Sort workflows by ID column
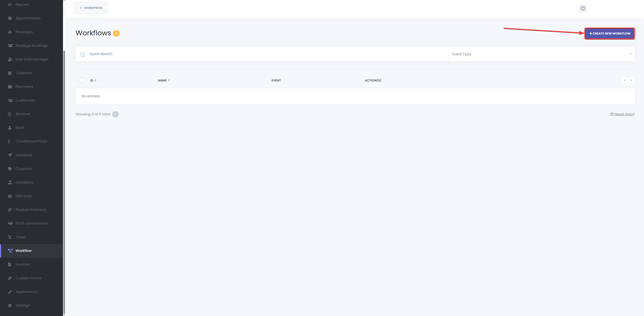This screenshot has height=316, width=644. coord(93,81)
